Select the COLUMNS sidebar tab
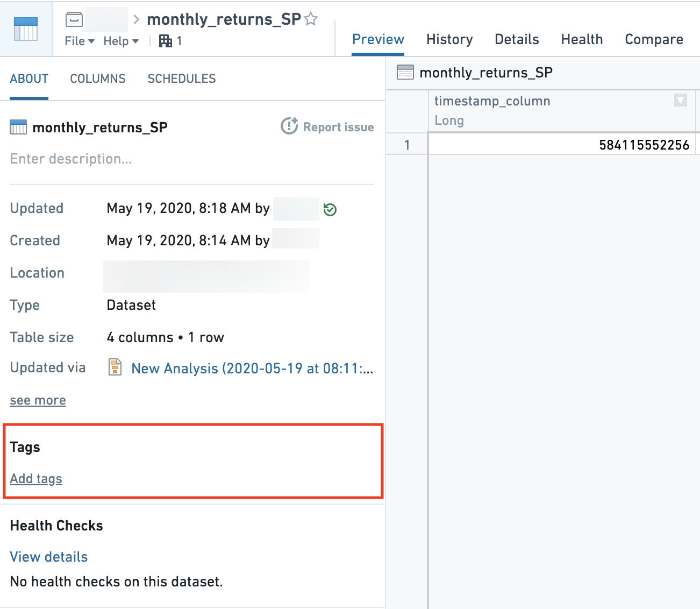The image size is (700, 609). pos(98,79)
